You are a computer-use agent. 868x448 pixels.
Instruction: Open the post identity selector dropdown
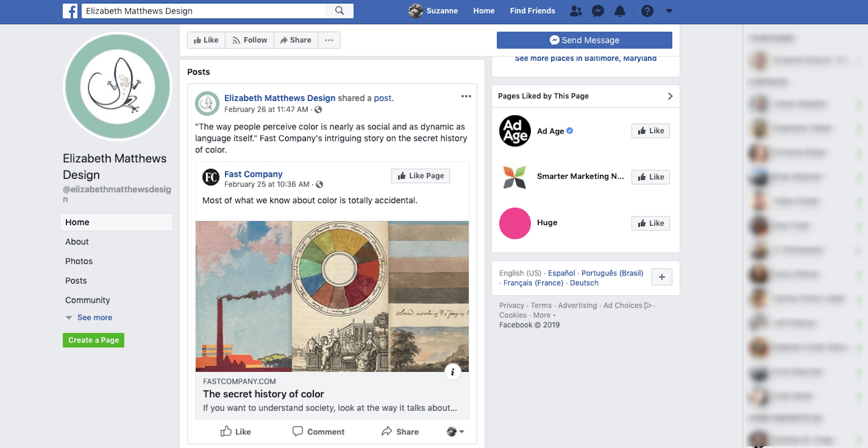tap(455, 432)
